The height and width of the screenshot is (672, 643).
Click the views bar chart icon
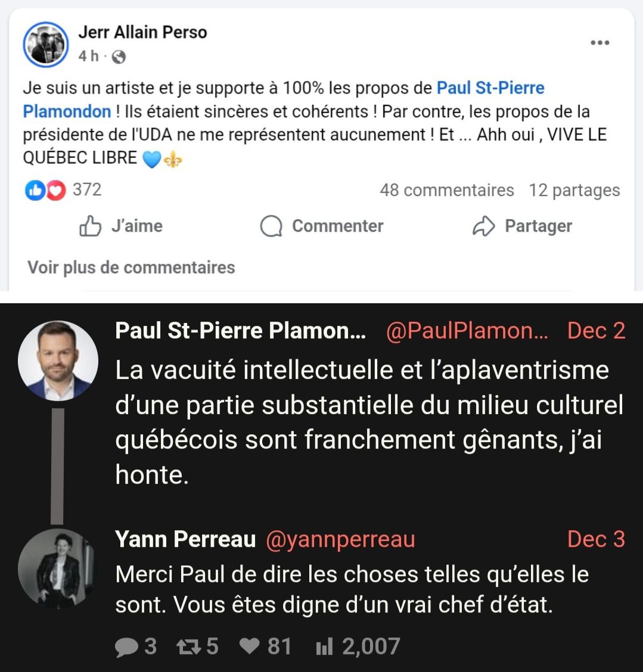[x=324, y=648]
